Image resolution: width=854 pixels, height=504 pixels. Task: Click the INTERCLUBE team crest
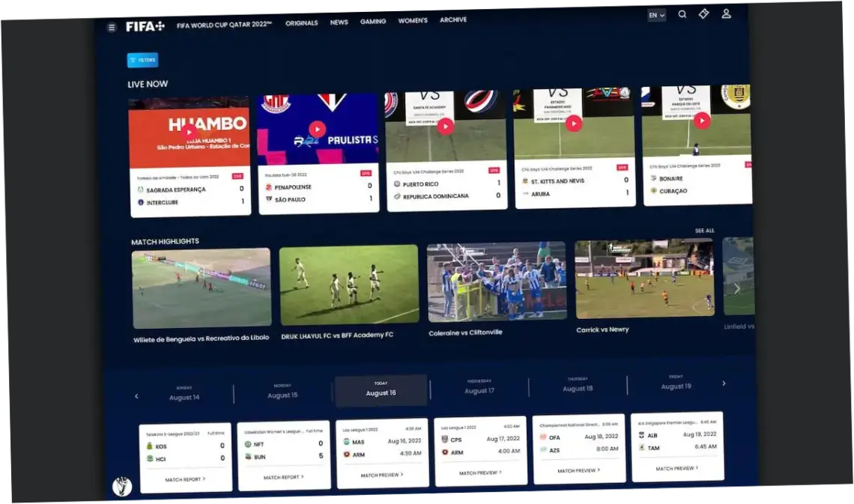141,202
